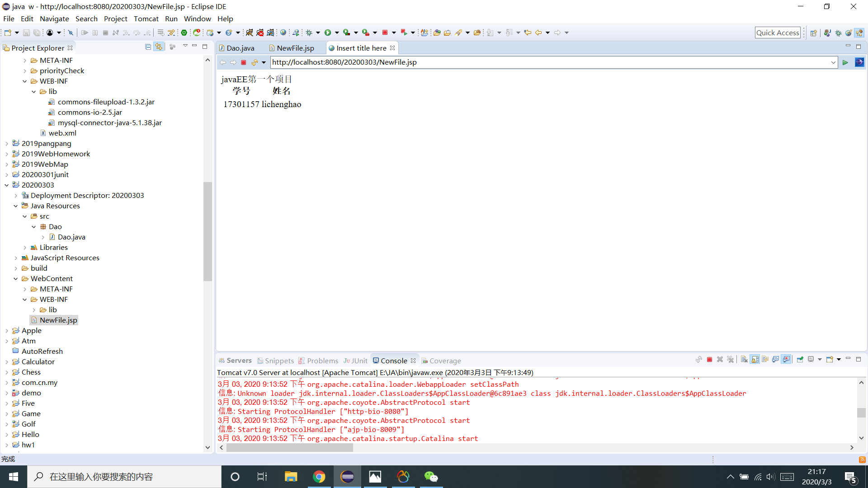The image size is (868, 488).
Task: Collapse all in Project Explorer
Action: 148,47
